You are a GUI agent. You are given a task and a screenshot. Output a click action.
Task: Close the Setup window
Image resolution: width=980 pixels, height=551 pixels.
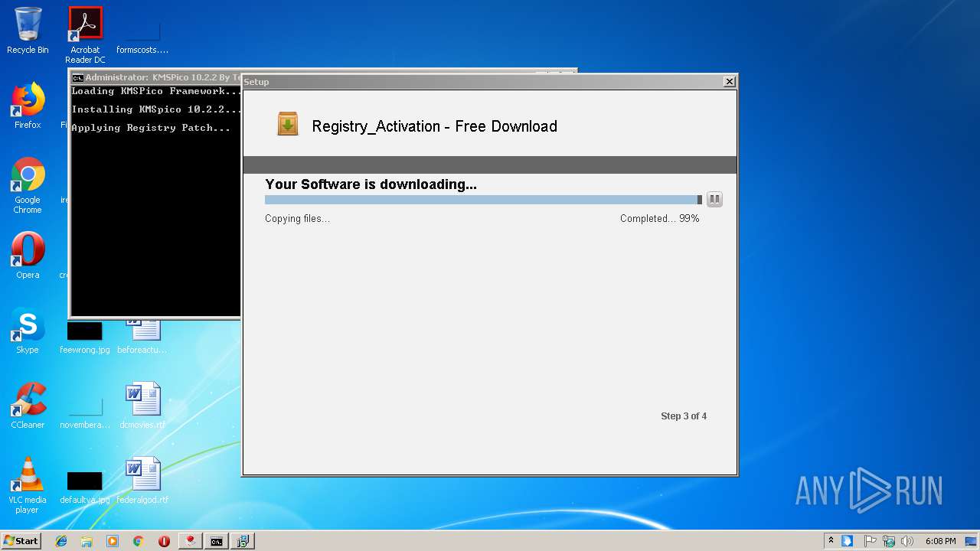pos(730,81)
